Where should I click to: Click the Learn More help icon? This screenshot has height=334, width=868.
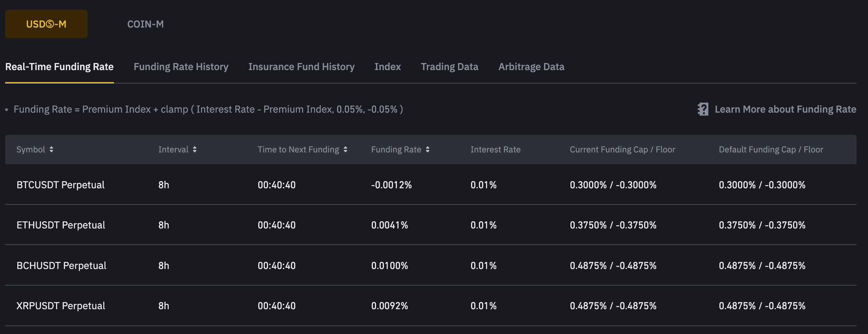point(703,109)
